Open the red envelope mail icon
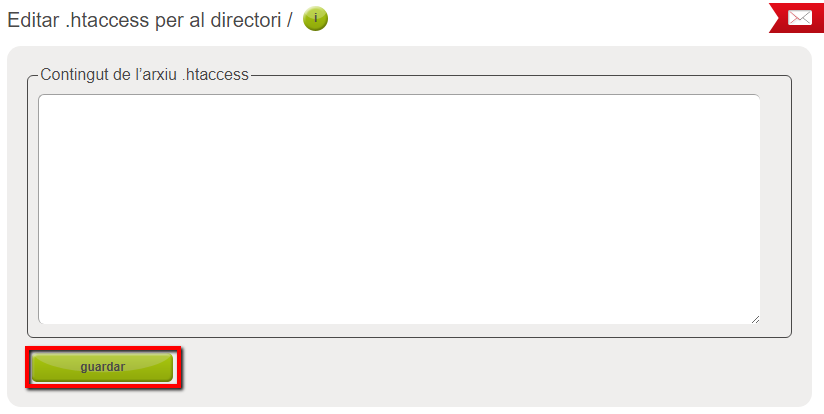The image size is (824, 414). pos(799,18)
